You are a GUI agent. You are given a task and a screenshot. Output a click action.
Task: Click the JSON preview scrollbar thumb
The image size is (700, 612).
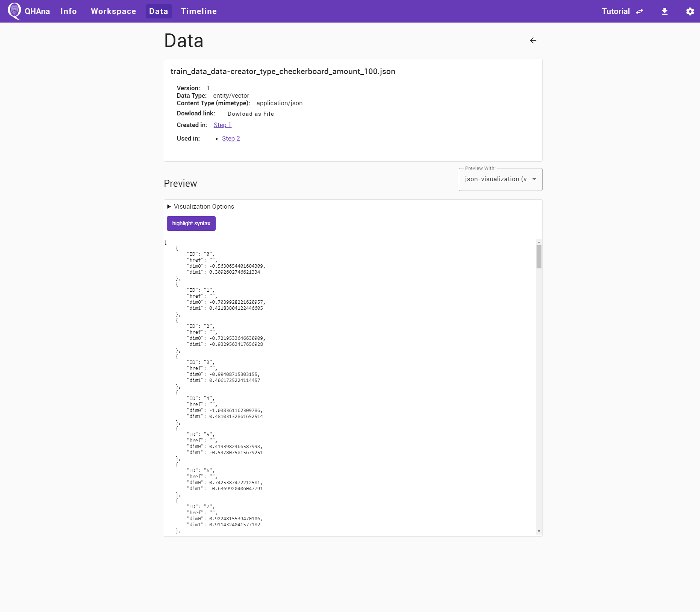click(539, 257)
